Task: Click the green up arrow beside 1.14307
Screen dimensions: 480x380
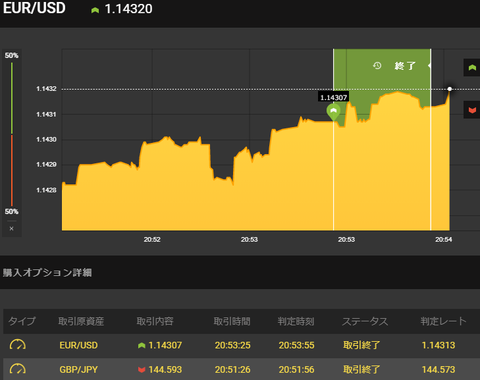Action: click(142, 346)
